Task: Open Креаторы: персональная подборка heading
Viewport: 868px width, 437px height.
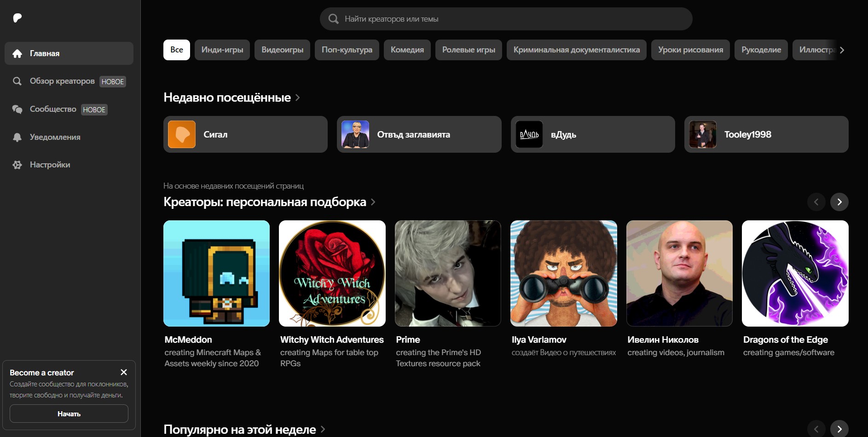Action: 265,202
